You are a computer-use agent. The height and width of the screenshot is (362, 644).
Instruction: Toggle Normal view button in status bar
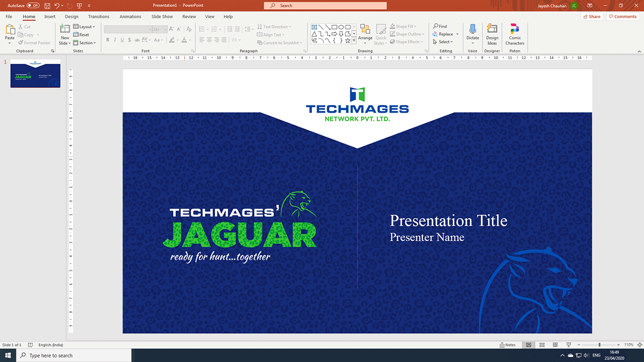[x=529, y=345]
